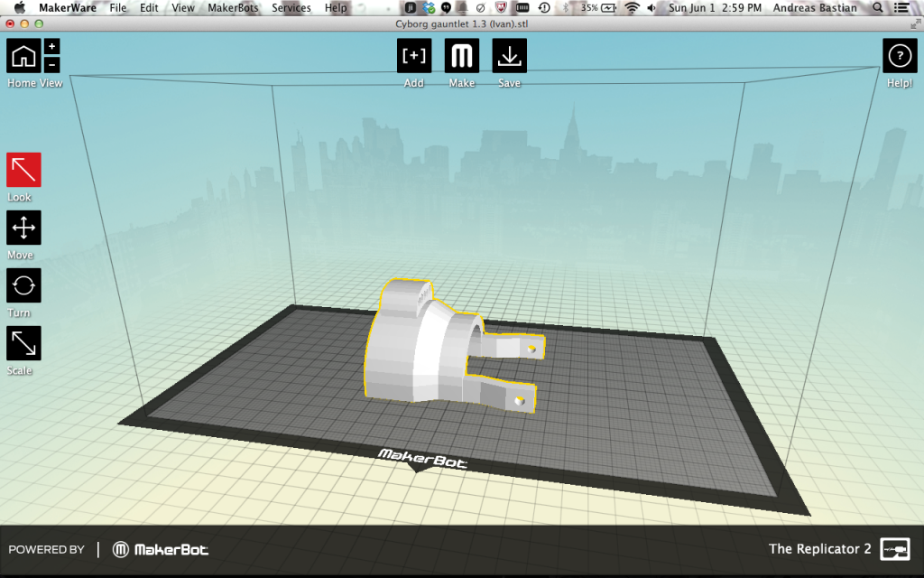Open the MakerBots menu
924x578 pixels.
click(233, 8)
